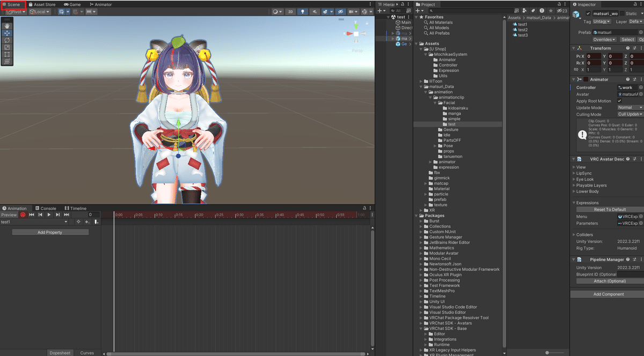Click the prefab Select button
The height and width of the screenshot is (356, 644).
tap(628, 39)
